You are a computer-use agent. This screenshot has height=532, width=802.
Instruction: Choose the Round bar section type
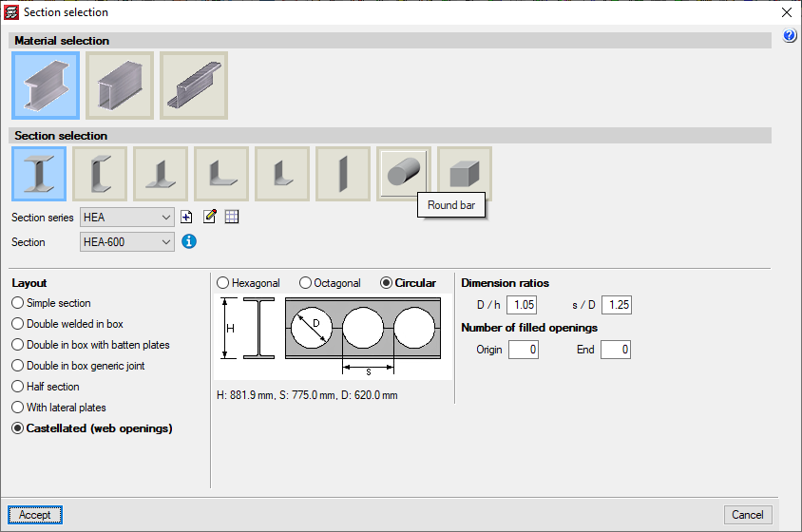coord(404,173)
